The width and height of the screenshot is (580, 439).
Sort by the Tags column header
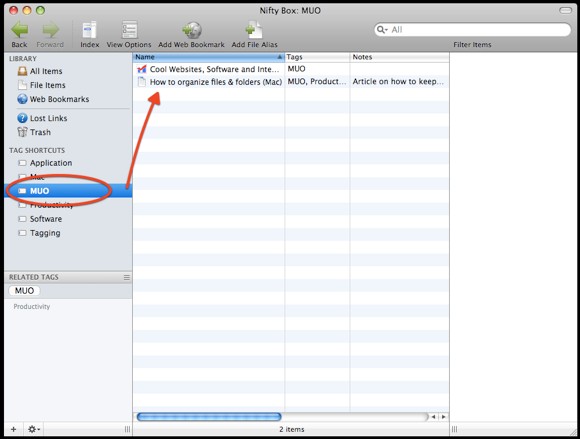point(317,57)
